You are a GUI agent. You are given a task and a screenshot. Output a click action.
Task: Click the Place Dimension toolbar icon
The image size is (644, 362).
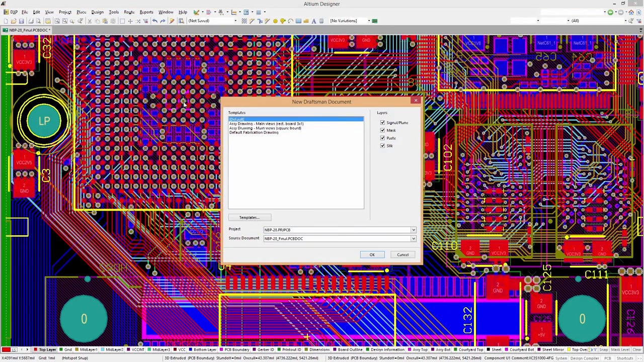pos(234,12)
